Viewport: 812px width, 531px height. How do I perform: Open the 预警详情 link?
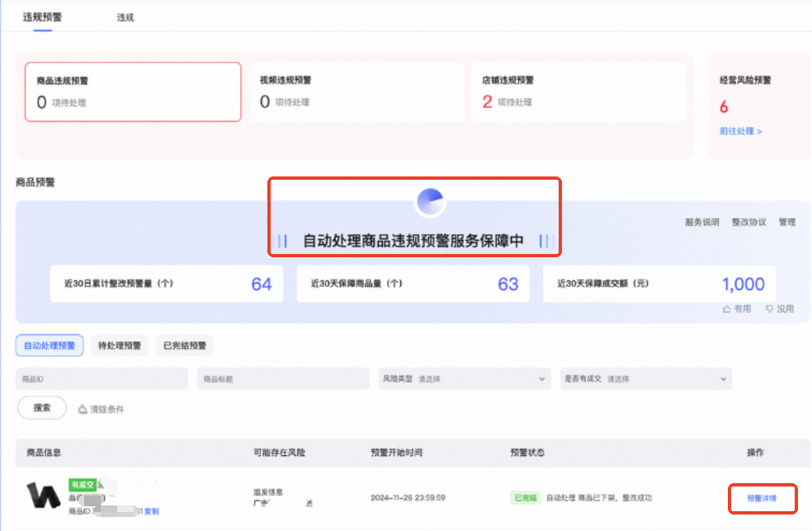coord(762,498)
